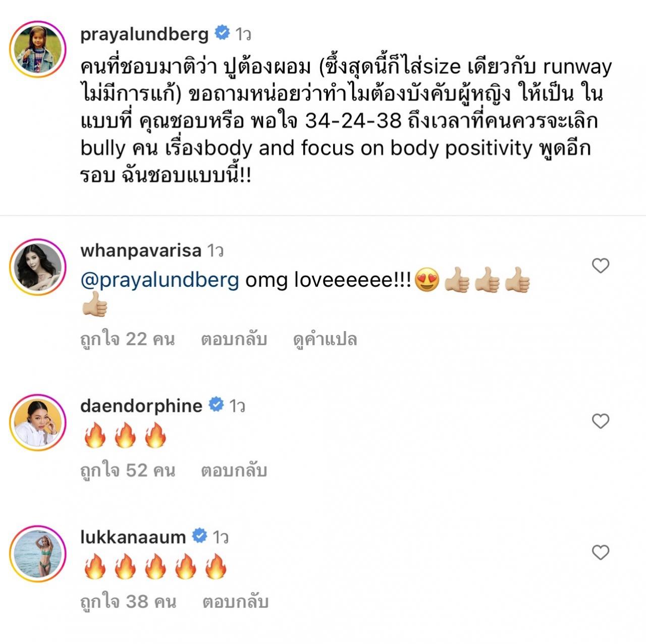This screenshot has height=644, width=646.
Task: View the 38 likes on lukkanaaum's comment
Action: [x=128, y=602]
